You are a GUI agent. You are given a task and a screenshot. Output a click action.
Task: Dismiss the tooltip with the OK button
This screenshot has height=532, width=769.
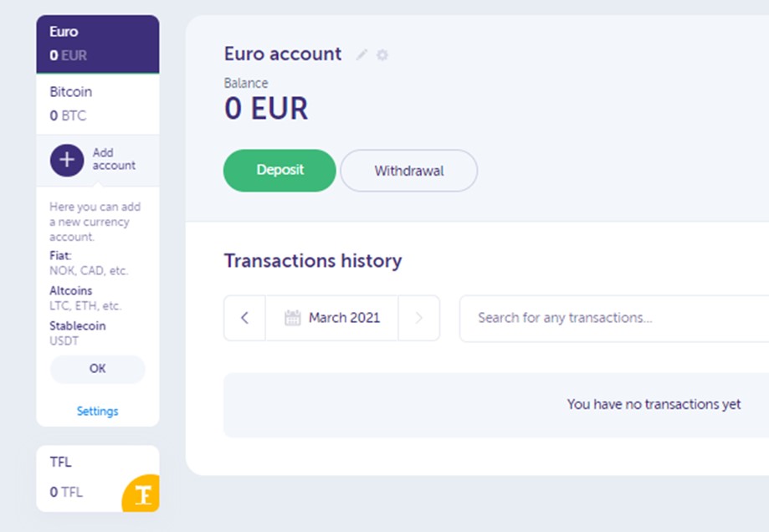[x=98, y=369]
